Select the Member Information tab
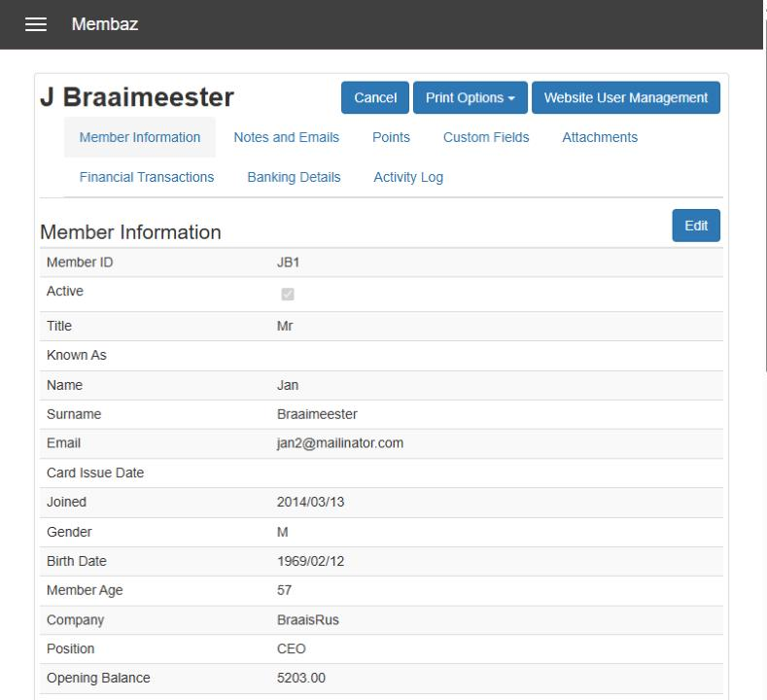767x700 pixels. click(x=140, y=137)
